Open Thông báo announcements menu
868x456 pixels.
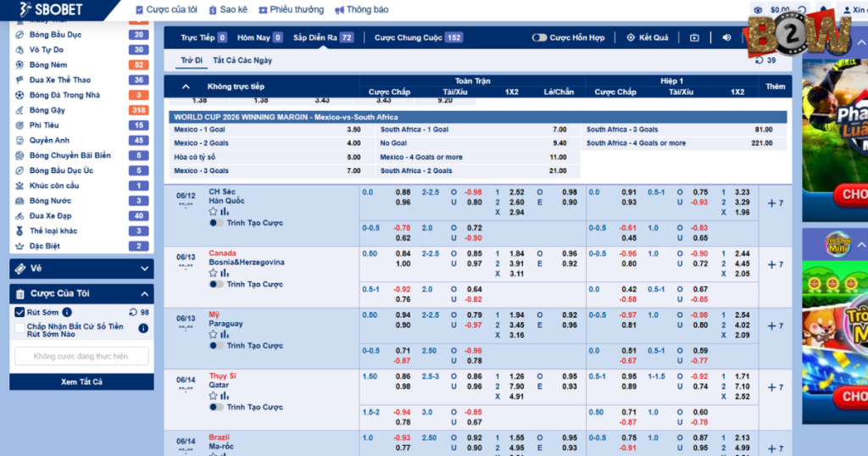pyautogui.click(x=361, y=10)
